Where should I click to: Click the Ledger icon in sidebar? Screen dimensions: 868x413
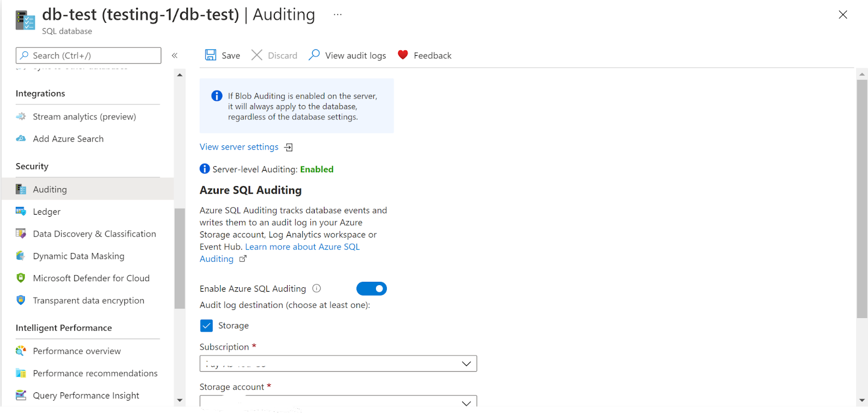[x=21, y=211]
